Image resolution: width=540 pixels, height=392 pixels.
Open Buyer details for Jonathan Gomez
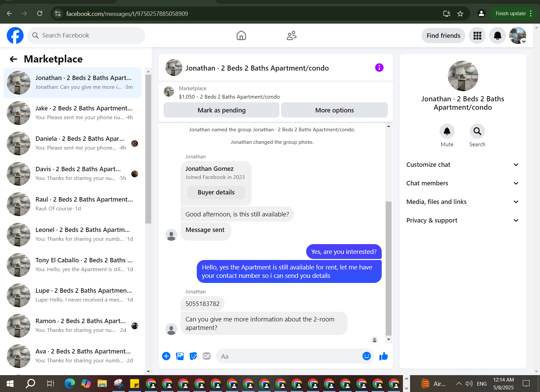click(x=216, y=192)
